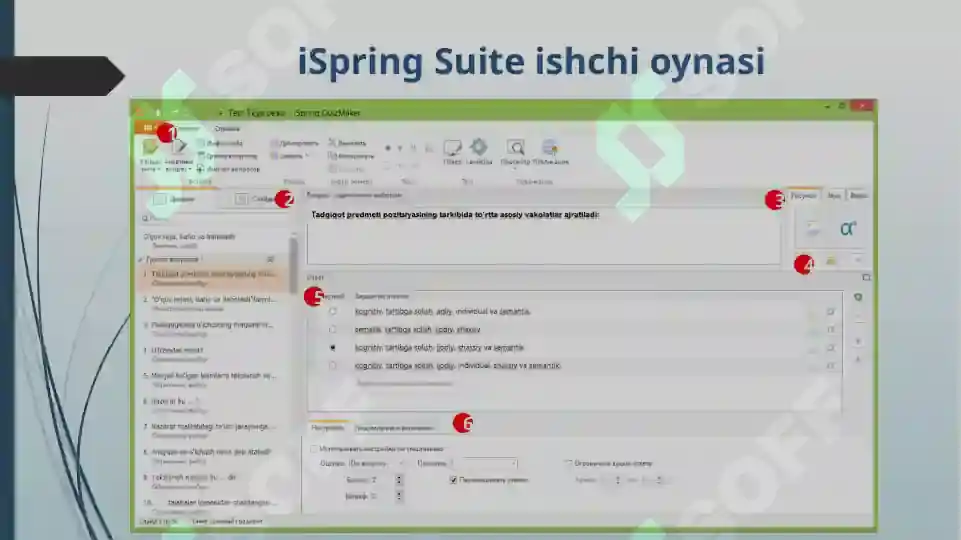Open the attempts dropdown
This screenshot has height=540, width=961.
(x=484, y=463)
